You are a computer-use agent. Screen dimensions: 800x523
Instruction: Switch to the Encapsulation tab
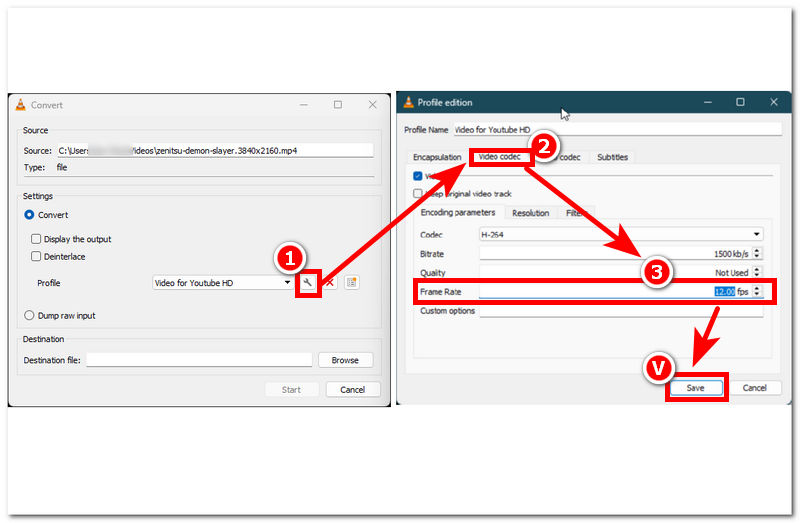pos(437,157)
